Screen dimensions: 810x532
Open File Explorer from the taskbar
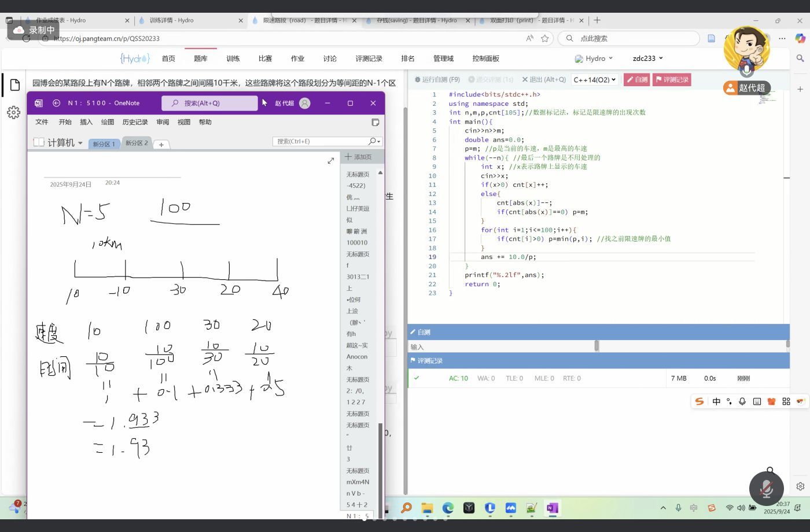click(427, 508)
